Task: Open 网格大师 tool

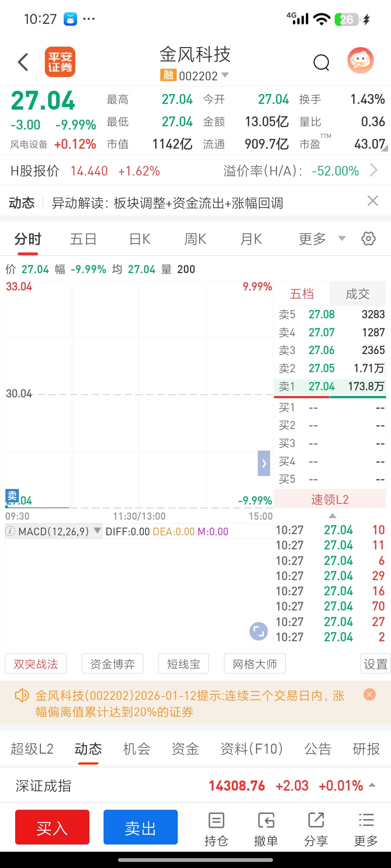Action: 255,664
